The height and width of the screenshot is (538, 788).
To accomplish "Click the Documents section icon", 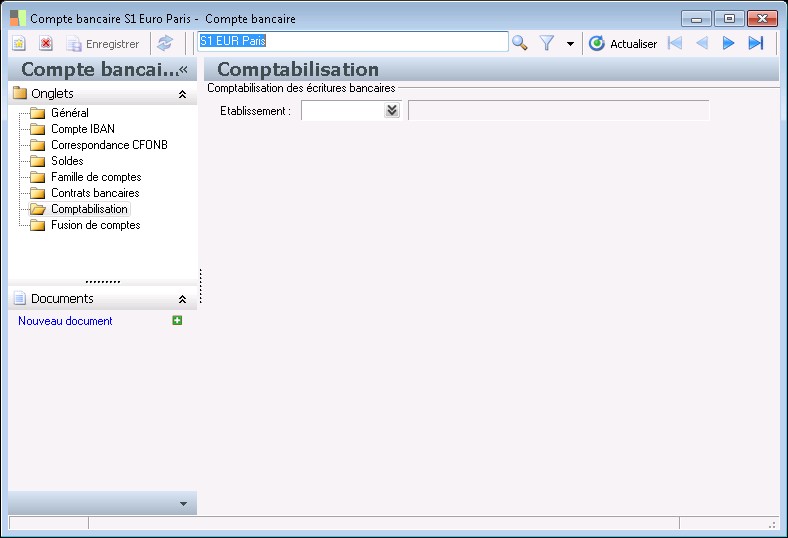I will pyautogui.click(x=20, y=298).
